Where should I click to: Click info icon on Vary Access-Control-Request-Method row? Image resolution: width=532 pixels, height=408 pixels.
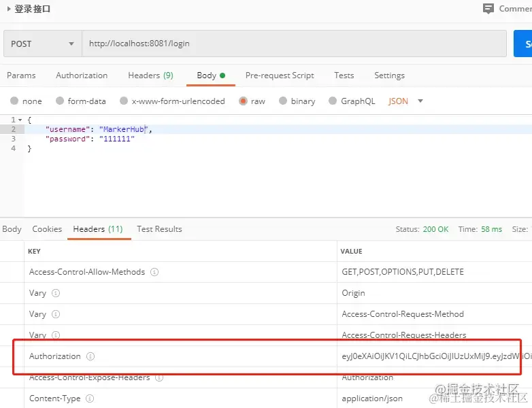(x=56, y=314)
